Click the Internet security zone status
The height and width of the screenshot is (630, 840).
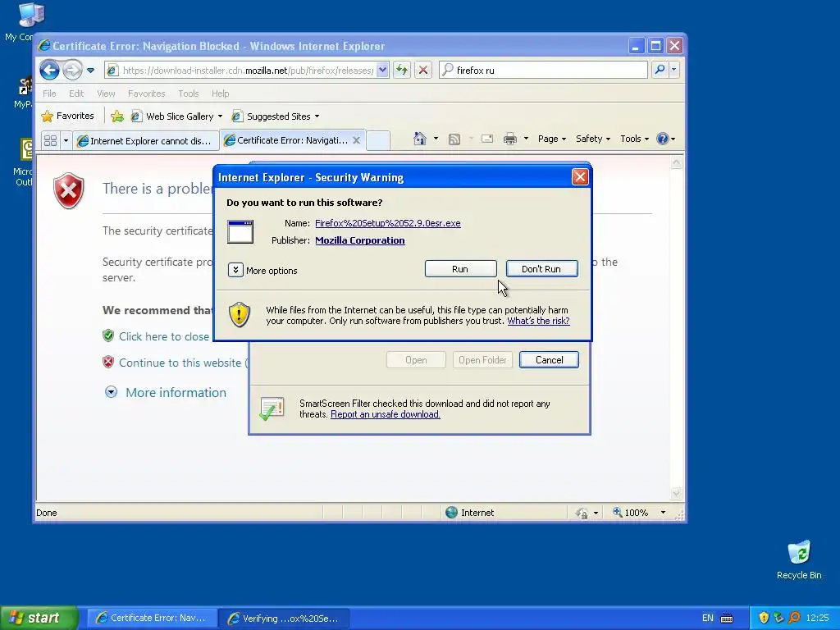[470, 513]
